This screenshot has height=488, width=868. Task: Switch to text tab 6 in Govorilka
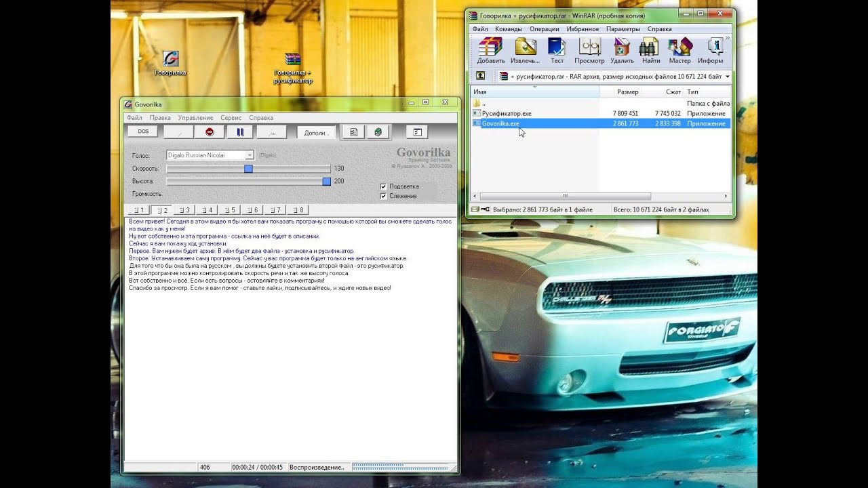[x=252, y=210]
